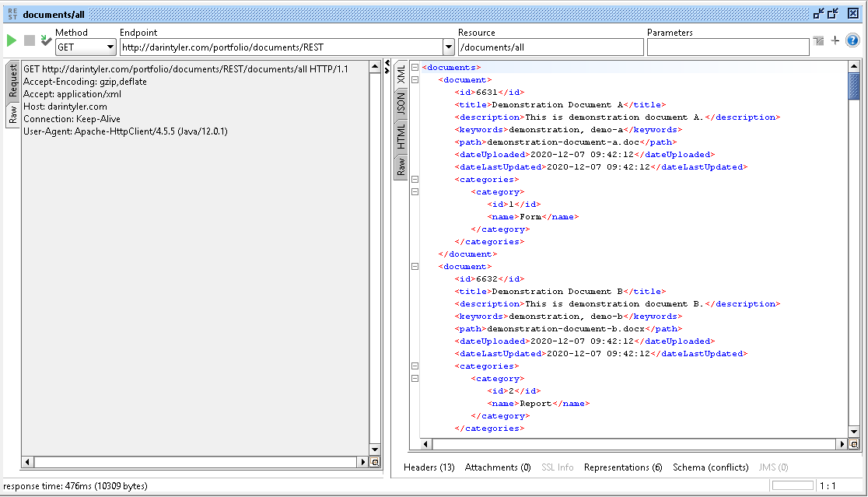
Task: Click the magnifier icon under the response pane
Action: tap(854, 444)
